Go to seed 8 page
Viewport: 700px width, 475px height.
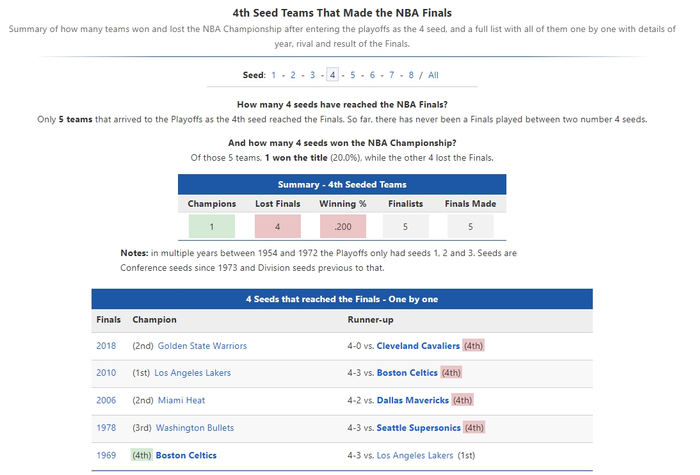point(410,75)
